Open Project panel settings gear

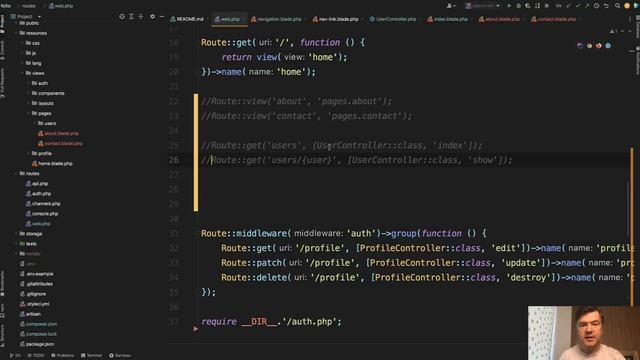(152, 16)
